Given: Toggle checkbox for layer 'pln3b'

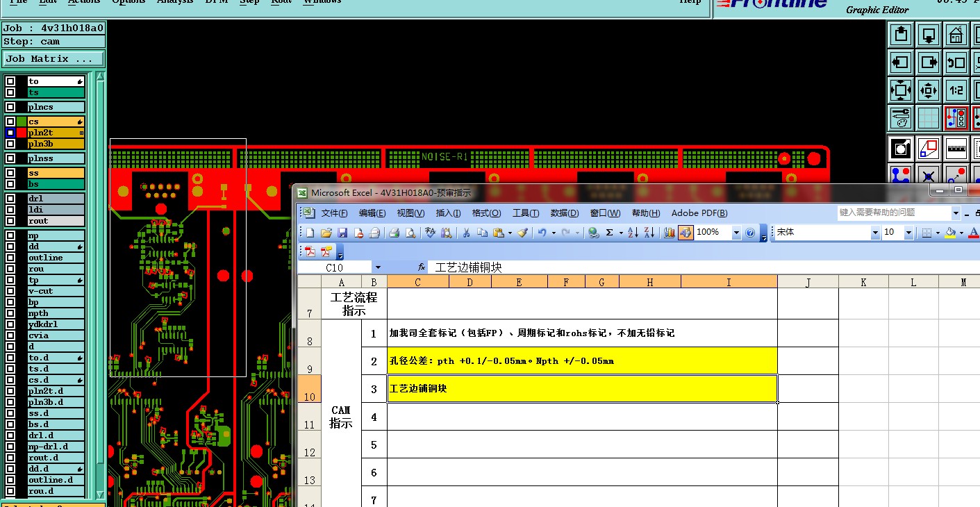Looking at the screenshot, I should coord(10,144).
